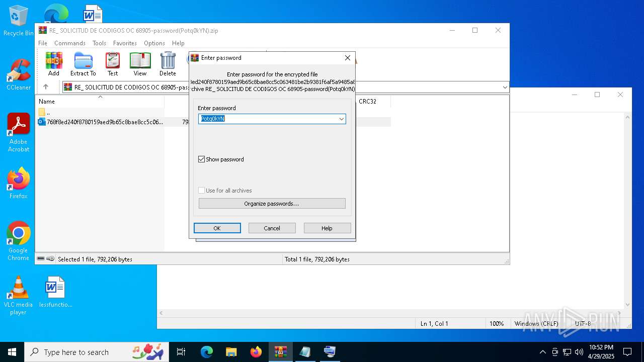Click the Test archive toolbar icon

tap(113, 64)
